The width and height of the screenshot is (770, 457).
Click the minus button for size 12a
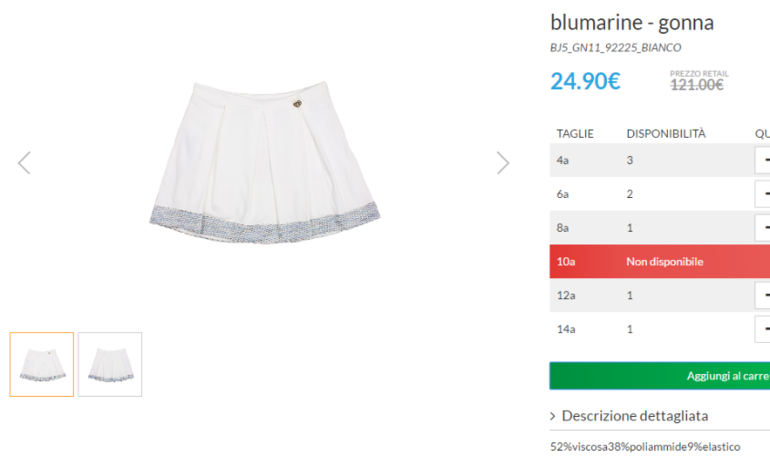click(x=764, y=295)
